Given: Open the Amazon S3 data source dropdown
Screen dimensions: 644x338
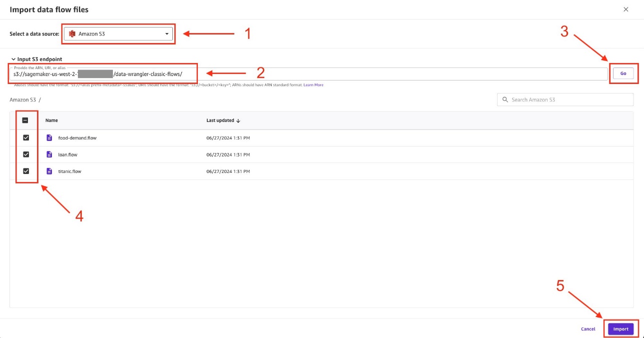Looking at the screenshot, I should click(x=118, y=34).
